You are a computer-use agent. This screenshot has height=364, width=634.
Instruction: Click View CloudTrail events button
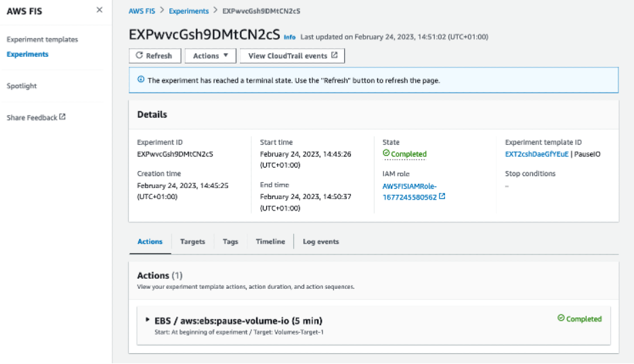point(293,55)
